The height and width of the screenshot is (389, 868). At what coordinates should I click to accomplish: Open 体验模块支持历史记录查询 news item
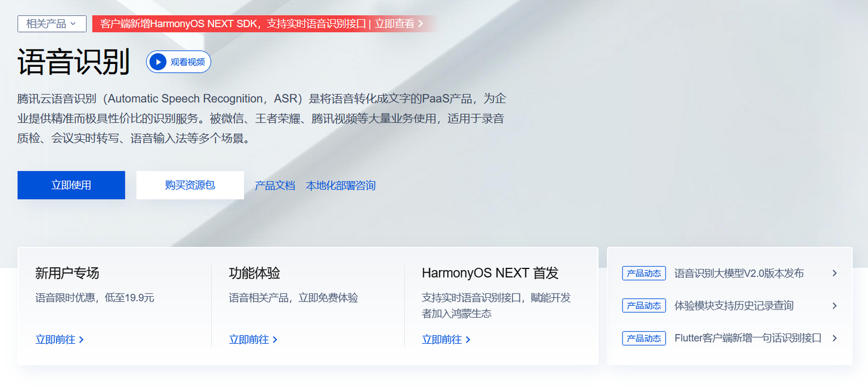point(734,306)
